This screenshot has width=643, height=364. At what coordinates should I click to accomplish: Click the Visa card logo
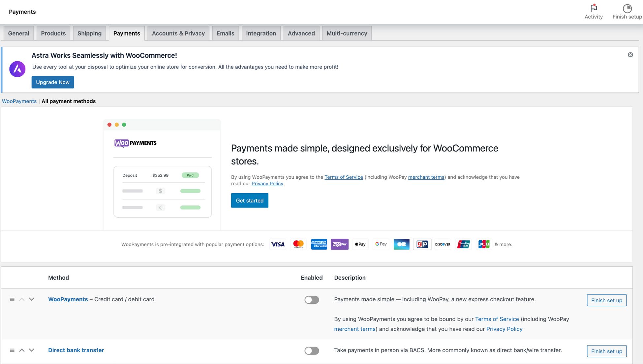coord(278,244)
